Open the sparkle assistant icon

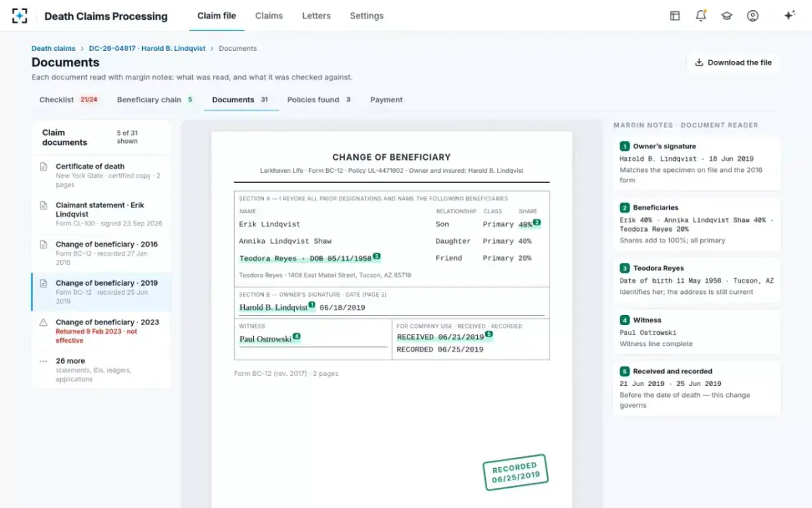pyautogui.click(x=789, y=16)
